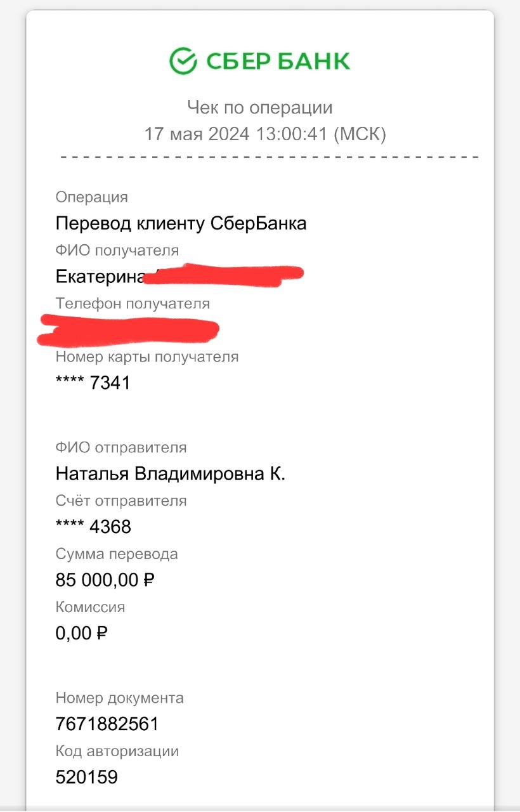Select the Чек по операции heading
Image resolution: width=520 pixels, height=812 pixels.
(x=260, y=107)
